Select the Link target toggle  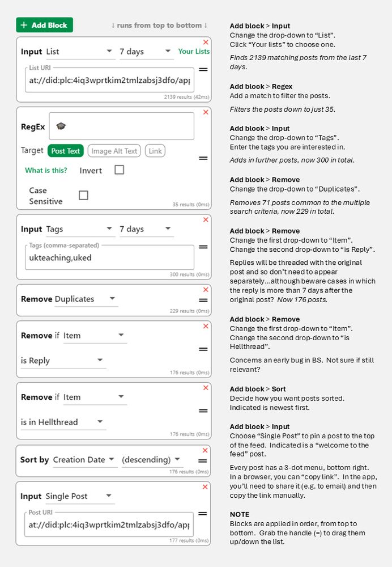point(155,151)
